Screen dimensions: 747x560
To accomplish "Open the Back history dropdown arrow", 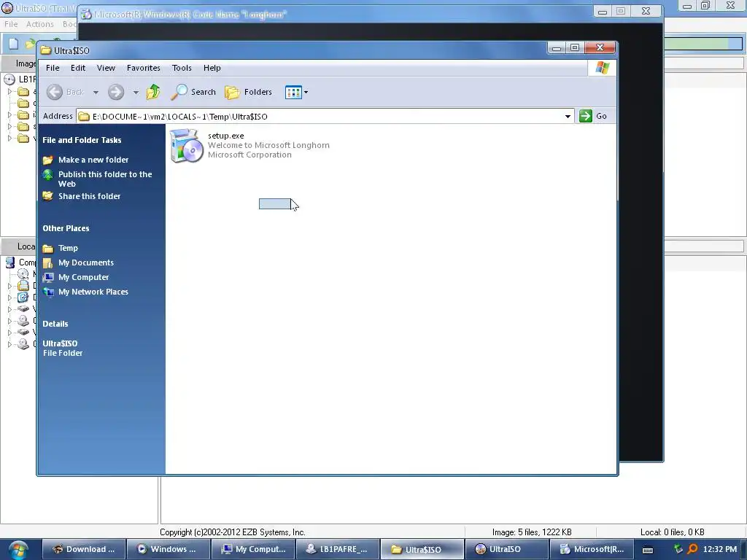I will 96,93.
